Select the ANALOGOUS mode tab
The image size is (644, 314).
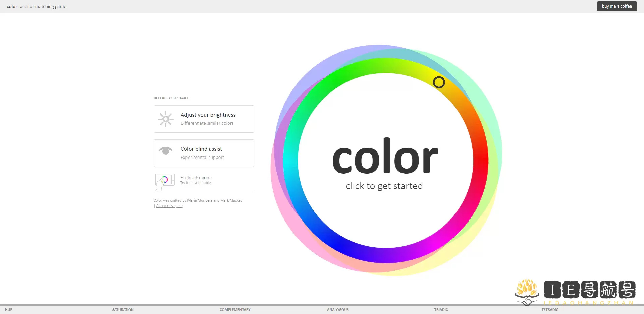[x=338, y=310]
